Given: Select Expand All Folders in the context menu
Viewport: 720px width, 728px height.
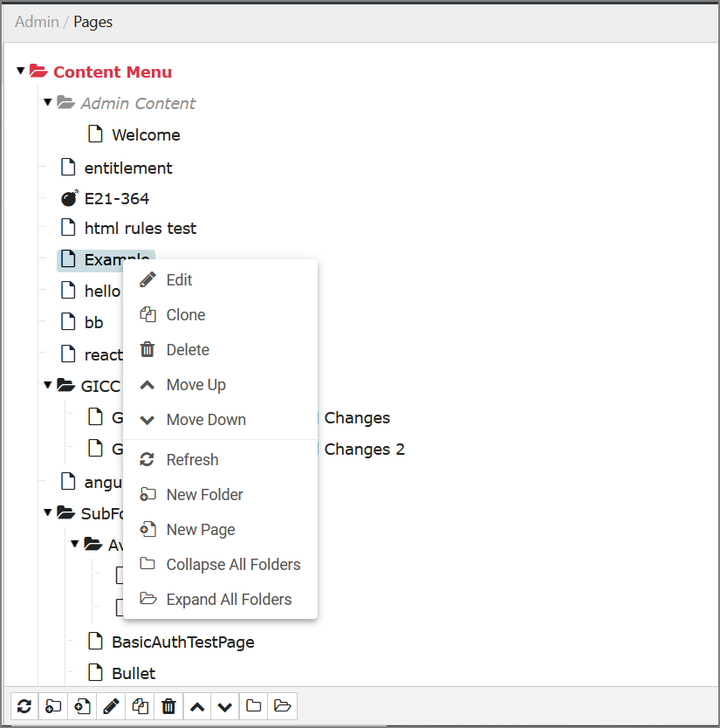Looking at the screenshot, I should (221, 599).
